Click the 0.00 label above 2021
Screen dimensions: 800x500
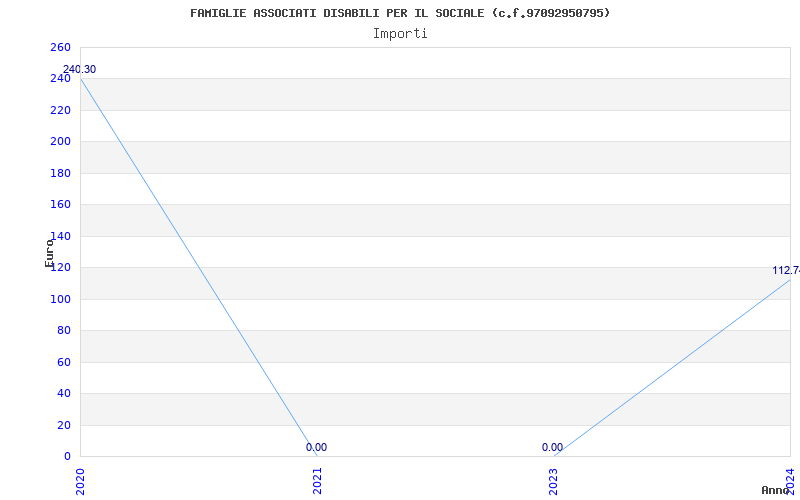tap(316, 447)
